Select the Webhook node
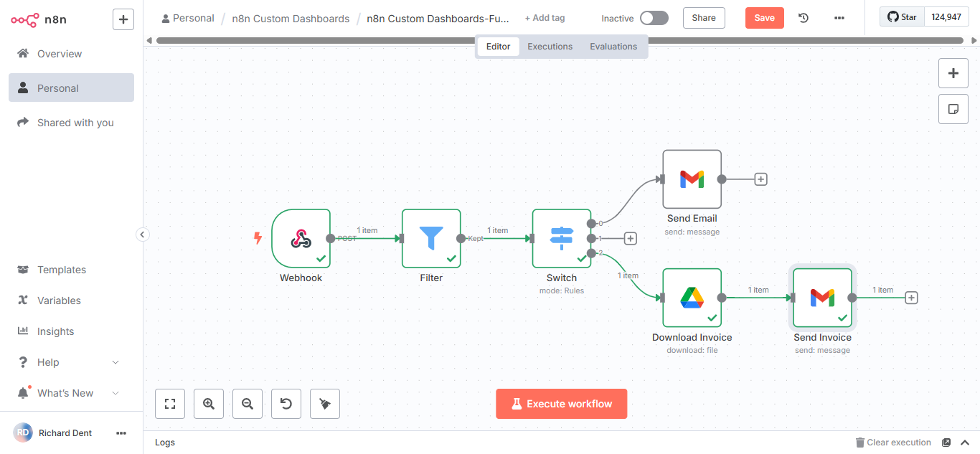 [x=301, y=238]
